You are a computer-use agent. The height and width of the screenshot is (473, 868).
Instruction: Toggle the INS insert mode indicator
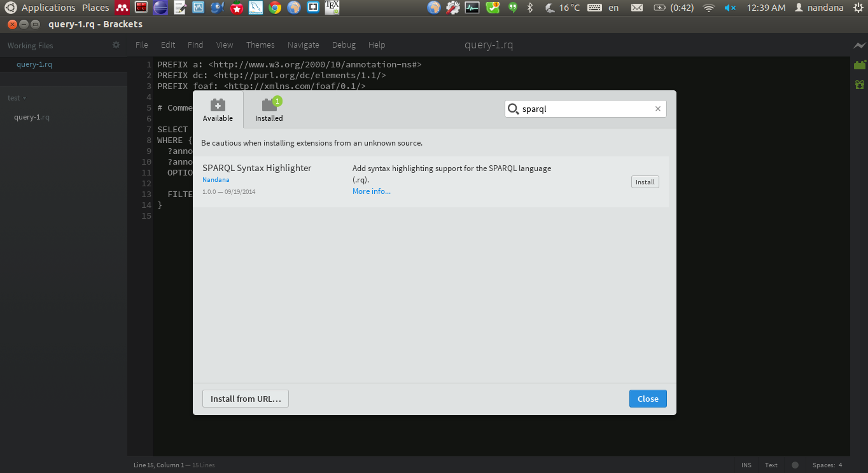click(746, 465)
